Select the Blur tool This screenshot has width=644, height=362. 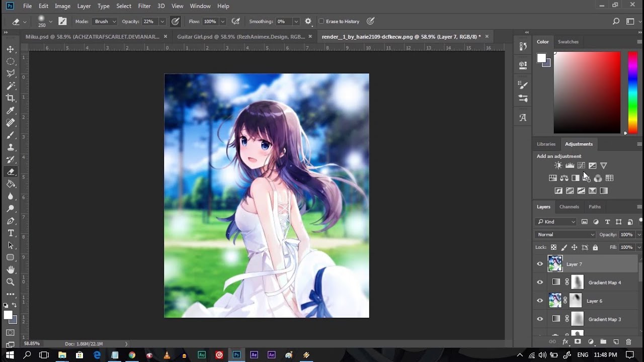[x=10, y=197]
